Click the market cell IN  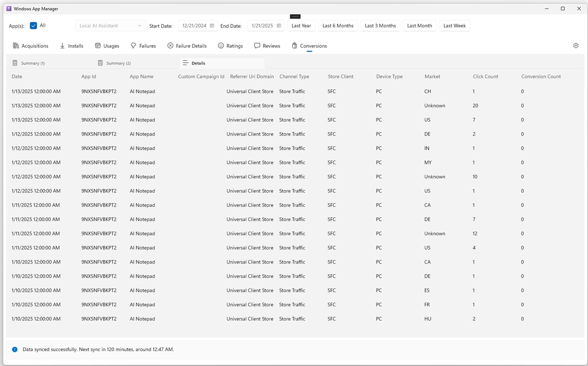(x=427, y=148)
